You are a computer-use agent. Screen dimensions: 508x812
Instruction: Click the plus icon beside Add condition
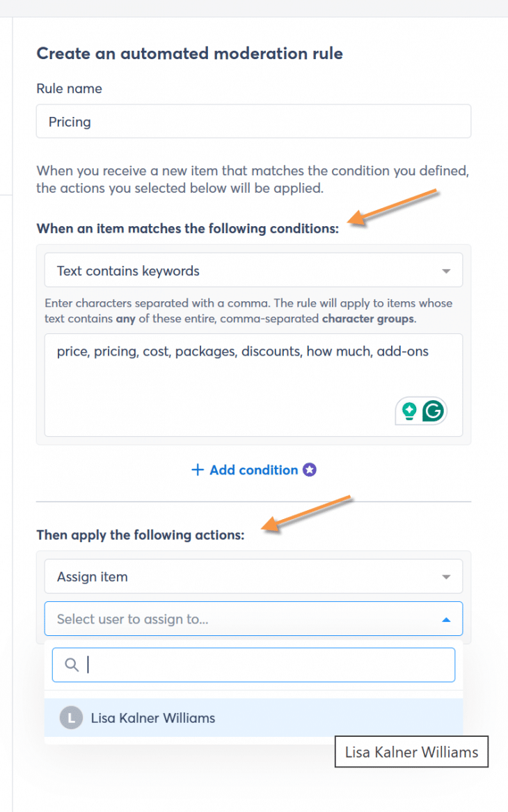198,470
